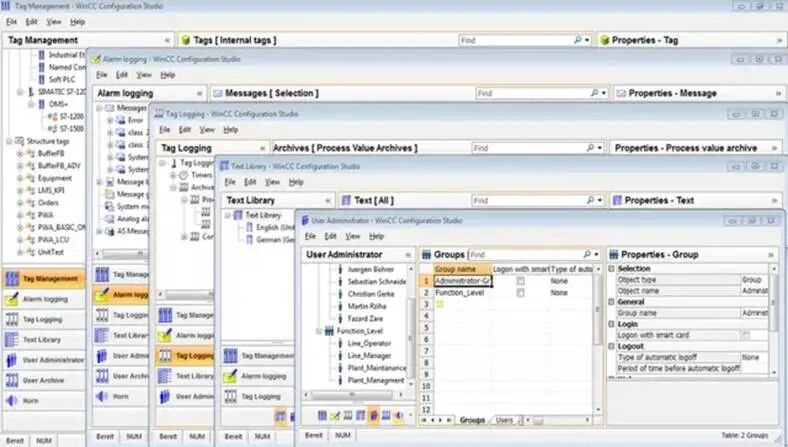Image resolution: width=788 pixels, height=447 pixels.
Task: Click Find input field in Groups panel
Action: [x=525, y=254]
